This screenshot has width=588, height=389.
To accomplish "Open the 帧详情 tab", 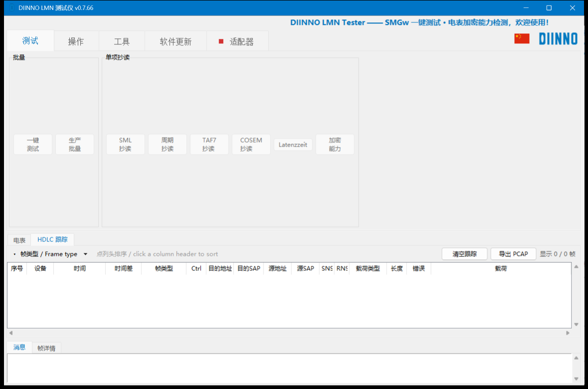I will [46, 348].
